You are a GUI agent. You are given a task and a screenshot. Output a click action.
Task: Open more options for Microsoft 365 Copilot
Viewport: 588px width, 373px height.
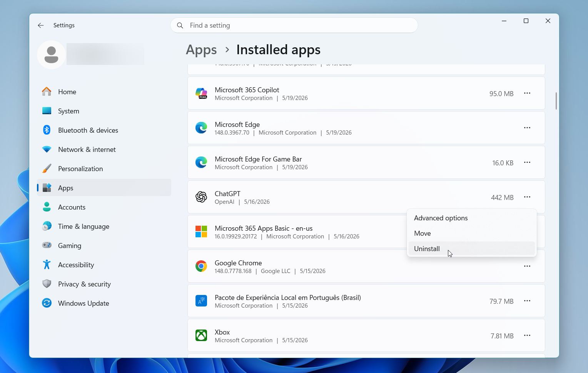tap(527, 93)
